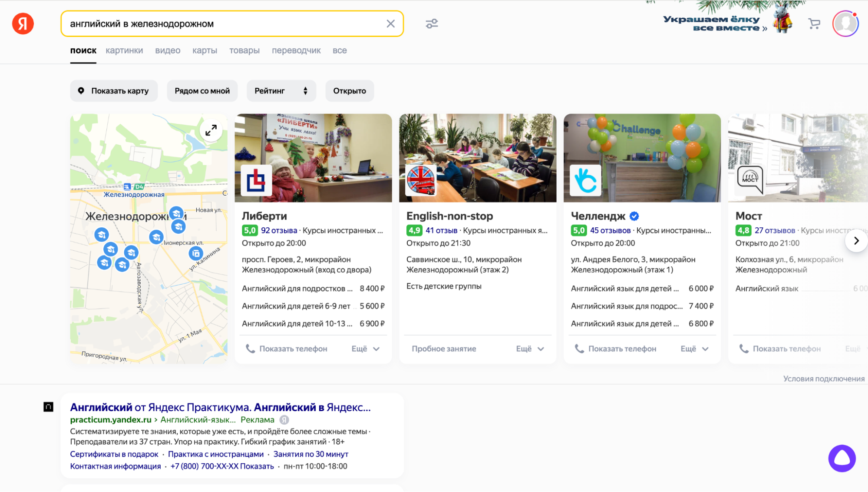Screen dimensions: 868x492
Task: Open the shopping cart icon
Action: pos(814,24)
